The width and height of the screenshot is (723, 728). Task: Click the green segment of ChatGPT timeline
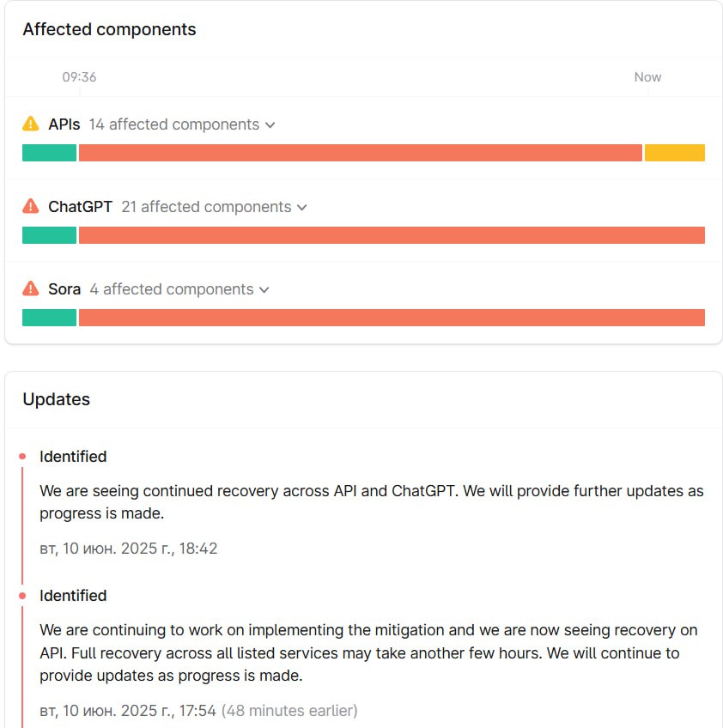(x=49, y=235)
